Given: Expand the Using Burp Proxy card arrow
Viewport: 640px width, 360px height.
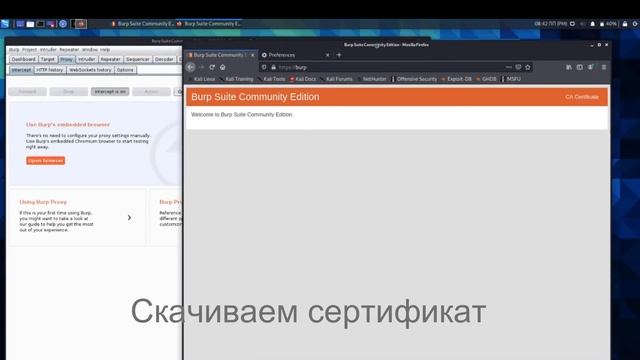Looking at the screenshot, I should 129,218.
